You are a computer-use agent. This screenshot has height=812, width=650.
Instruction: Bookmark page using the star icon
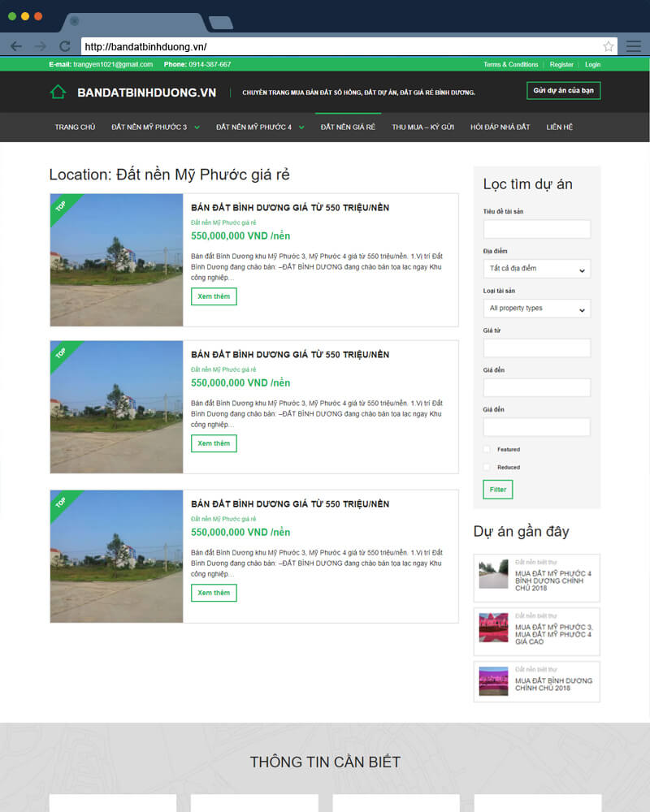click(x=608, y=46)
